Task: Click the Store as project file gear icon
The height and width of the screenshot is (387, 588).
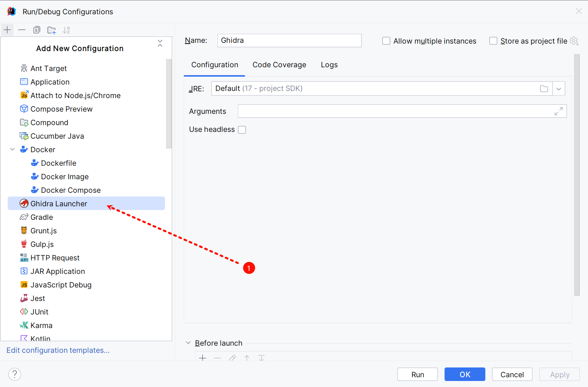Action: coord(574,41)
